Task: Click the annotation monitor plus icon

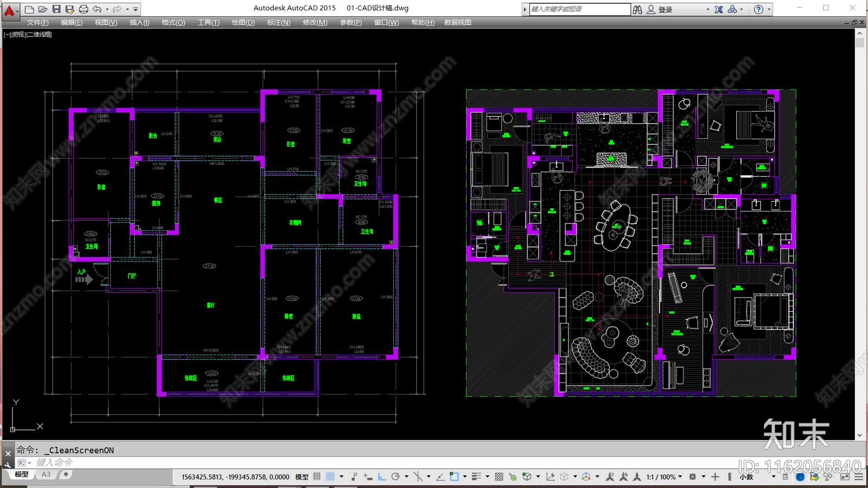Action: 715,477
